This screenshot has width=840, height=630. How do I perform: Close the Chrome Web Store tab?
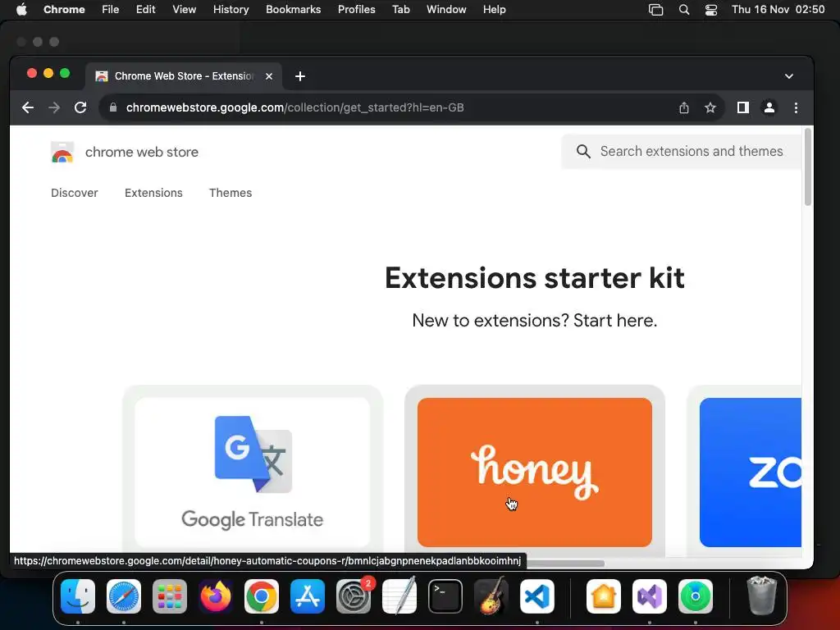point(269,76)
